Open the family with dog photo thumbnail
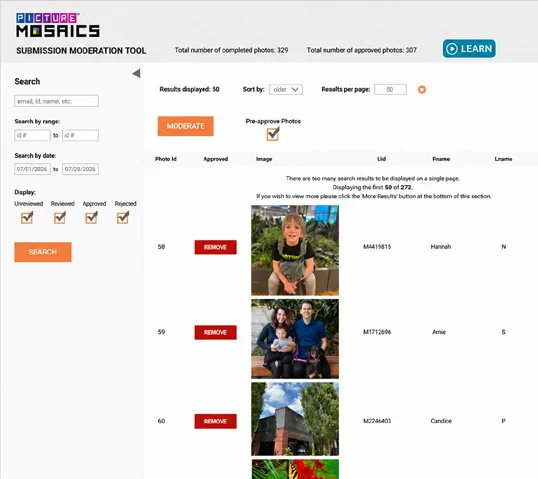 [x=295, y=339]
